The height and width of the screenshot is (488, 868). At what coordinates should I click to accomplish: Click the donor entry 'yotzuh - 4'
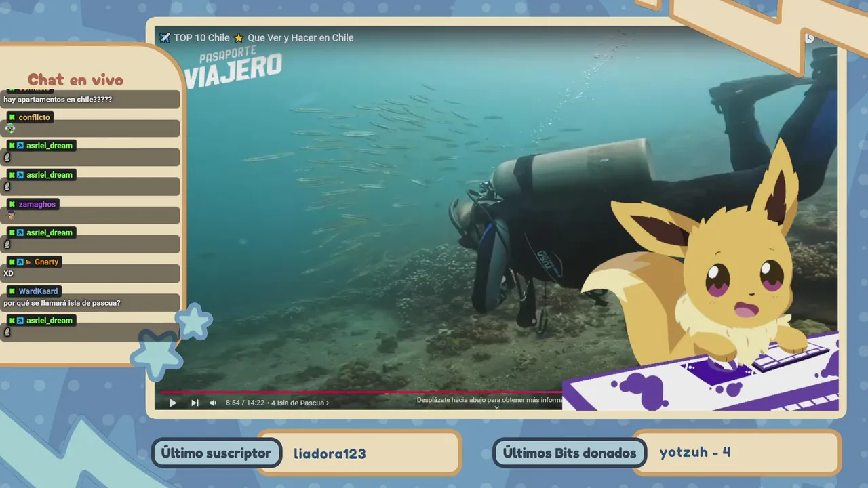[x=695, y=452]
